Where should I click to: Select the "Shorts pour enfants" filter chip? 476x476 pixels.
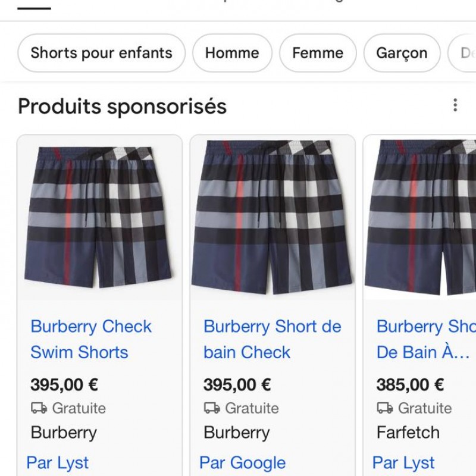tap(101, 53)
